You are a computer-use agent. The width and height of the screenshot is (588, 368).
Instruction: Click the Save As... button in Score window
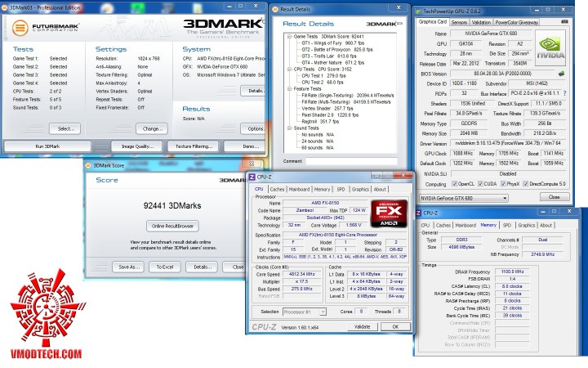[128, 267]
